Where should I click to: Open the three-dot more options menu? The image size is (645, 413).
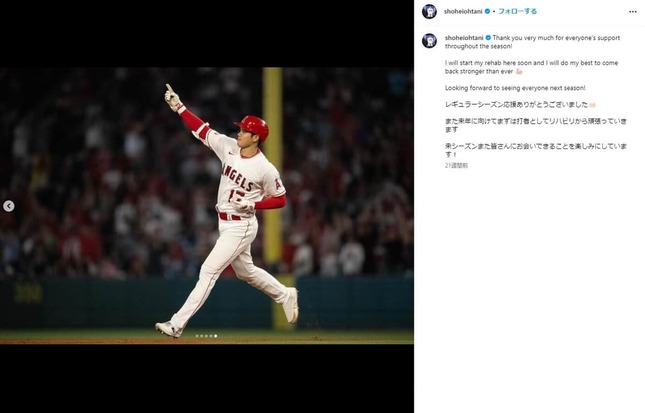coord(633,12)
